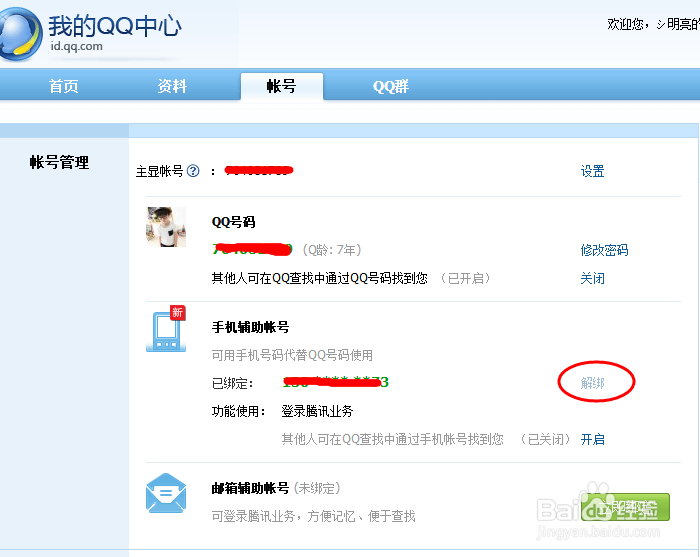This screenshot has height=557, width=700.
Task: Click the QQ avatar photo thumbnail
Action: coord(166,227)
